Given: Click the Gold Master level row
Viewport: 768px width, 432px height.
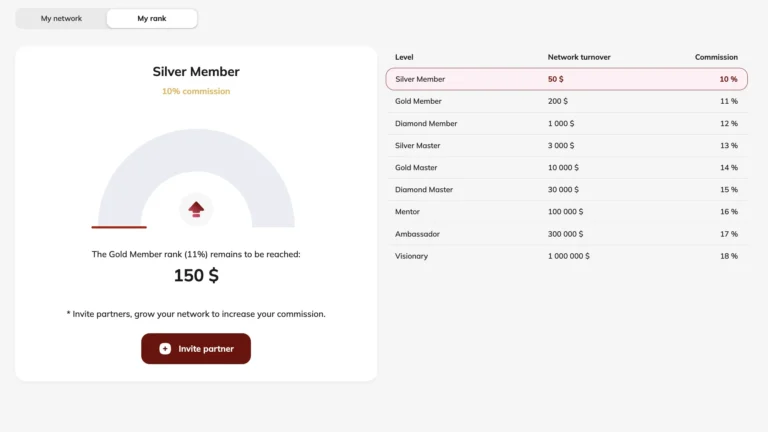Looking at the screenshot, I should [566, 167].
